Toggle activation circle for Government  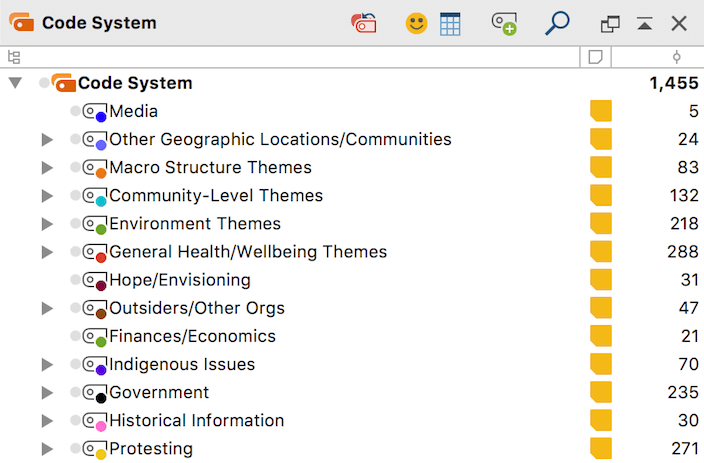[75, 392]
